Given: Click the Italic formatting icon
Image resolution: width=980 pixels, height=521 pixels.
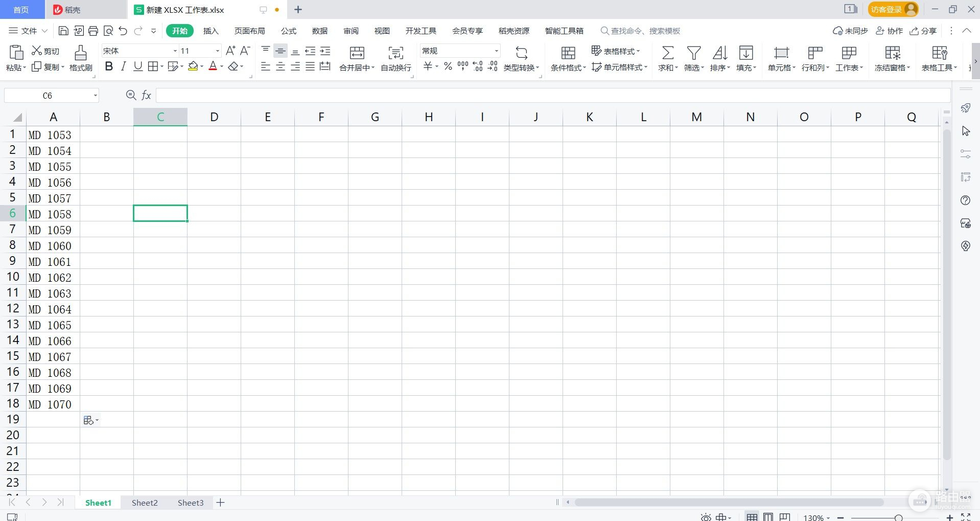Looking at the screenshot, I should tap(123, 66).
